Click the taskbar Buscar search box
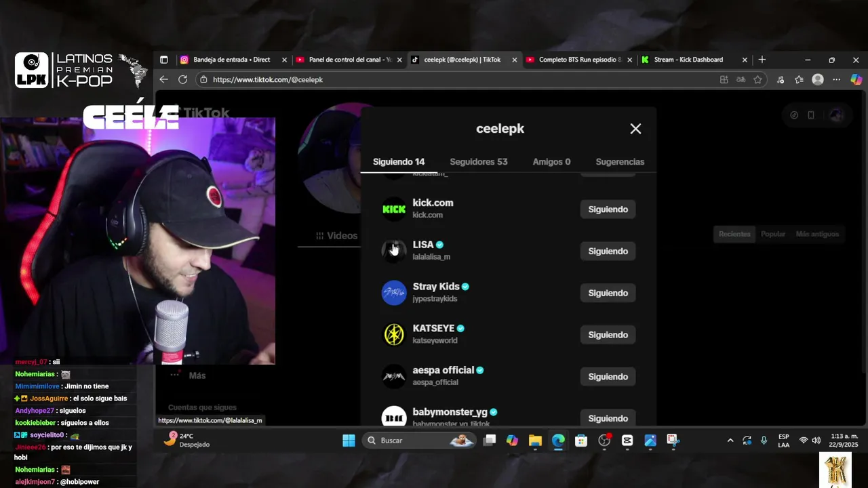 click(418, 441)
